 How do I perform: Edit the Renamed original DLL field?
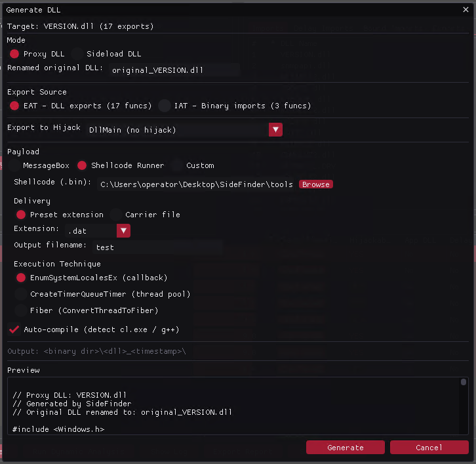(174, 70)
